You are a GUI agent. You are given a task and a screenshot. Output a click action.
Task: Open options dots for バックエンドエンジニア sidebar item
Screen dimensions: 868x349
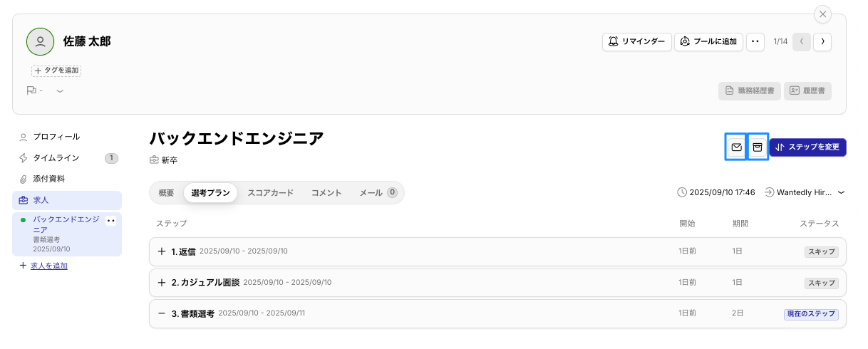click(x=110, y=221)
